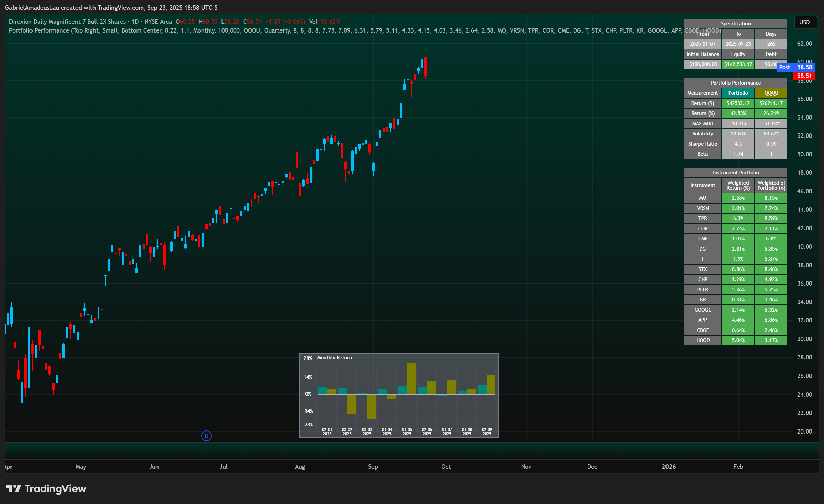
Task: Click the GOOGL instrument row
Action: pyautogui.click(x=736, y=310)
